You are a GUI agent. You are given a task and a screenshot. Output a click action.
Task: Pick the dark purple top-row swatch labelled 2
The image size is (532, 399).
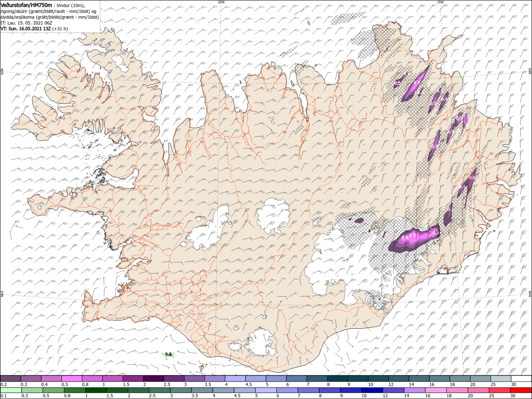pos(153,379)
